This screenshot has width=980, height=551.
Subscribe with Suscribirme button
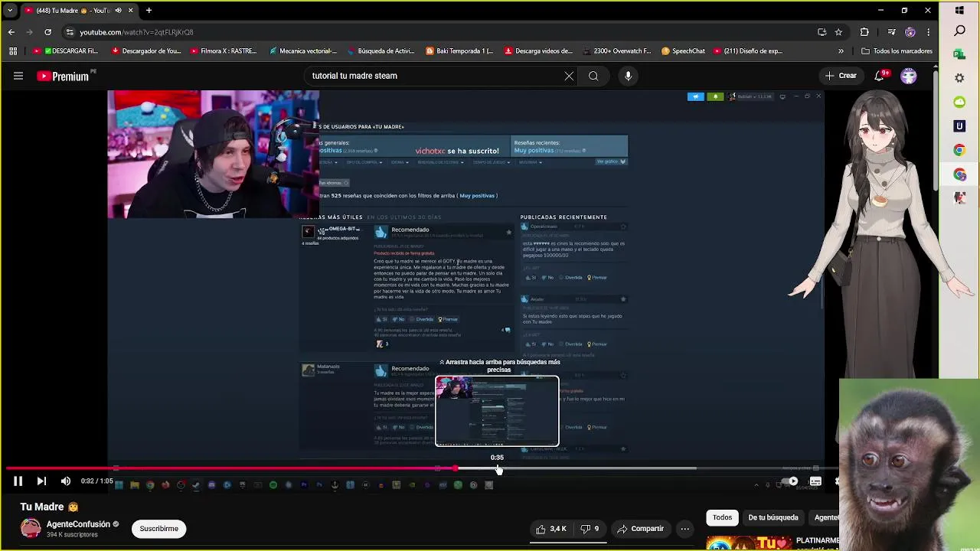click(159, 529)
